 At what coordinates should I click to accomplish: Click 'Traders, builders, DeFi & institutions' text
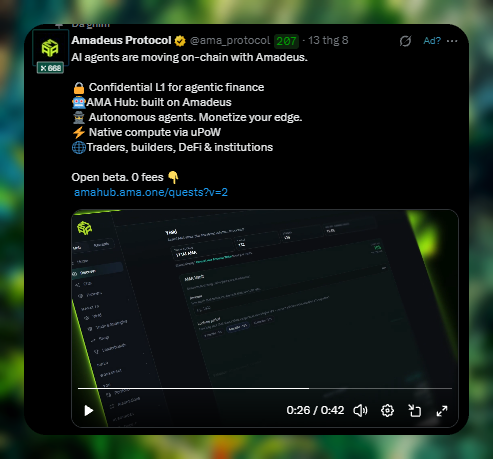(180, 147)
